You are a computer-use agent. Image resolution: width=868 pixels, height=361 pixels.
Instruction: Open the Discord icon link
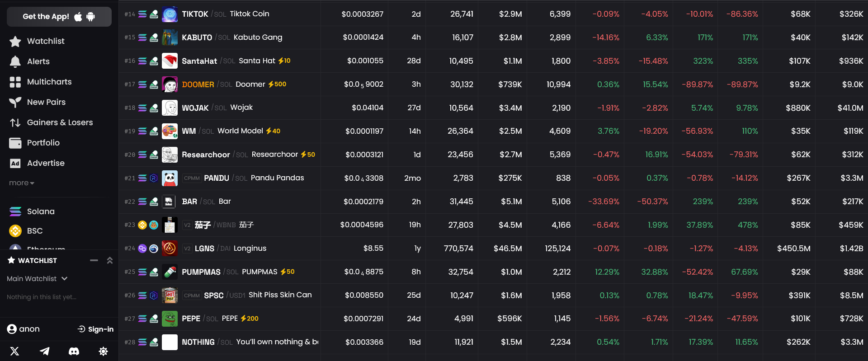click(x=74, y=351)
